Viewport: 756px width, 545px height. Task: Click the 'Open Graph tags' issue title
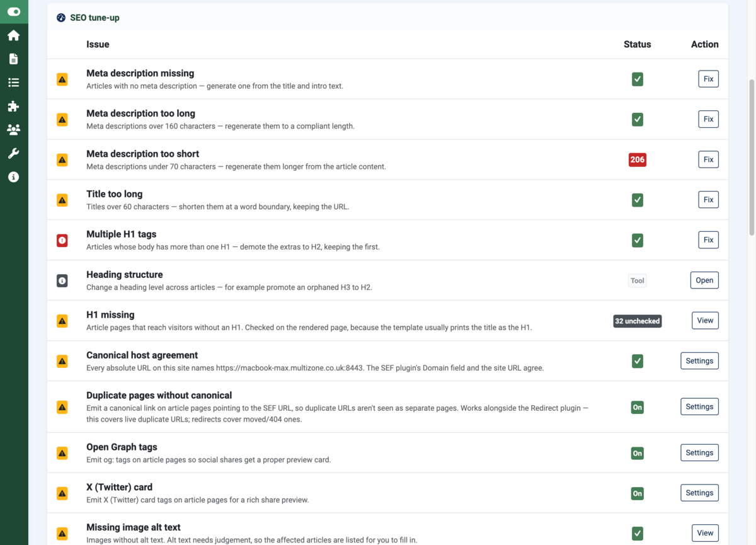122,447
